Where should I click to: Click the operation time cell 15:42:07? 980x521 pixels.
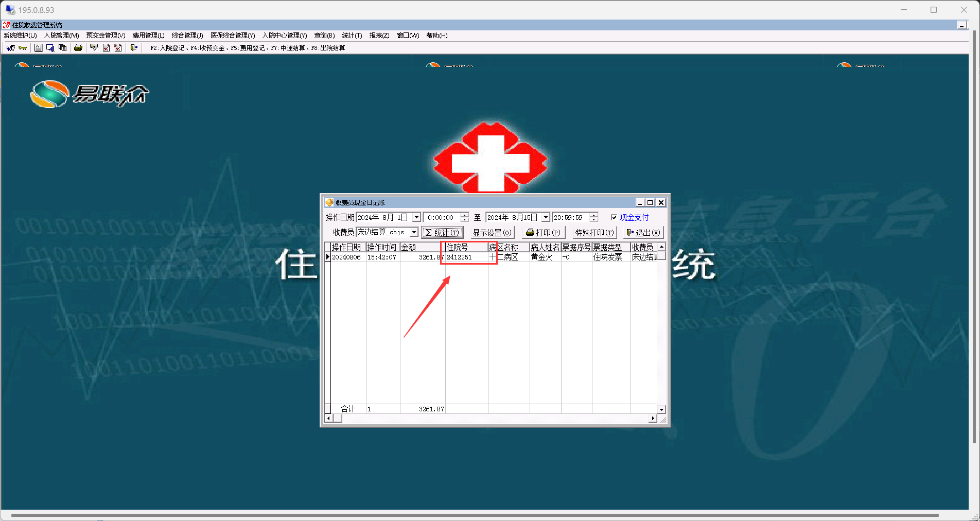pos(383,257)
